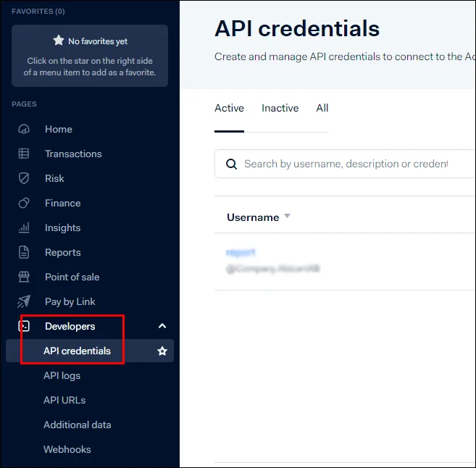Viewport: 476px width, 468px height.
Task: Click the No favorites yet star icon
Action: coord(59,40)
